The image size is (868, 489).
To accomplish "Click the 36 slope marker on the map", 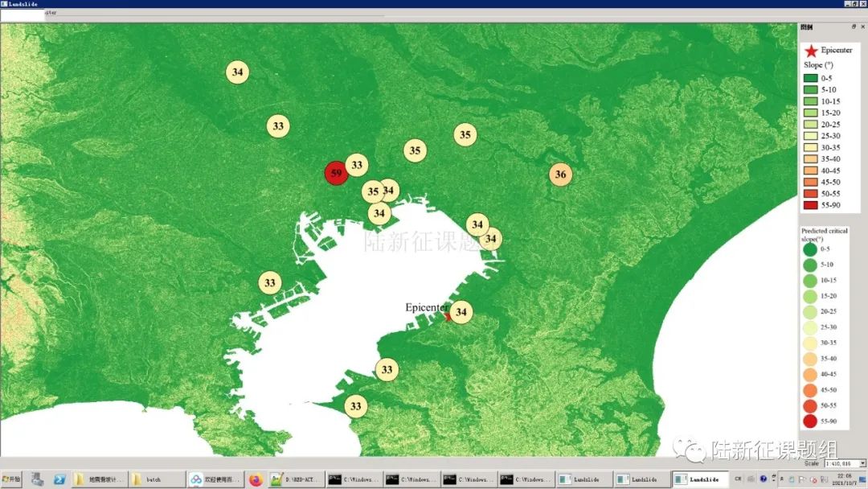I will pyautogui.click(x=560, y=175).
